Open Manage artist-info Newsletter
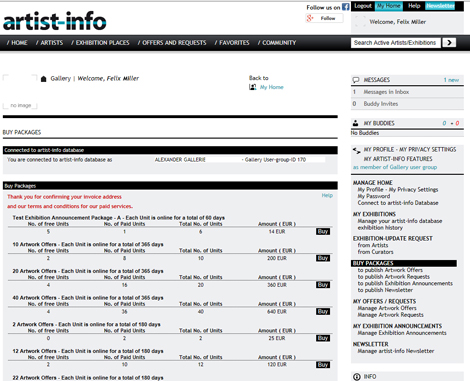Image resolution: width=470 pixels, height=381 pixels. pyautogui.click(x=396, y=351)
